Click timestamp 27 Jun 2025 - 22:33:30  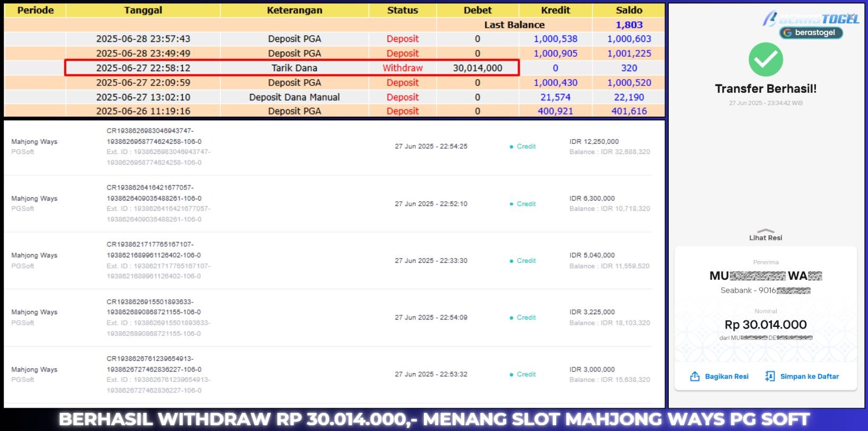(431, 261)
